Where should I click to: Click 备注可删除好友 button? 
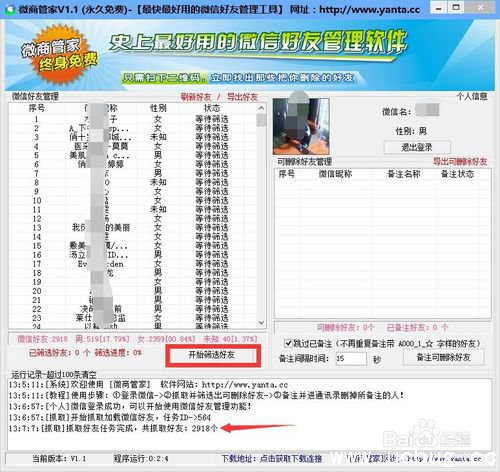[443, 358]
